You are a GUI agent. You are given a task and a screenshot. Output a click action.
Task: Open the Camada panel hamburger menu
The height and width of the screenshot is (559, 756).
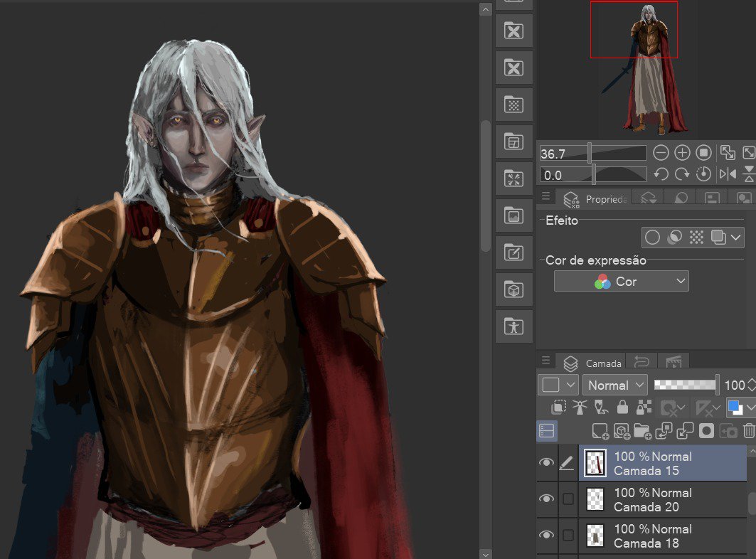545,360
